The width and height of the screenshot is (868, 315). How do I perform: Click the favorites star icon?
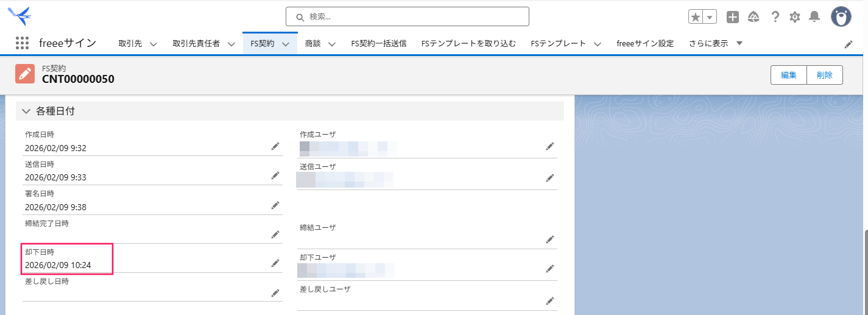coord(696,17)
